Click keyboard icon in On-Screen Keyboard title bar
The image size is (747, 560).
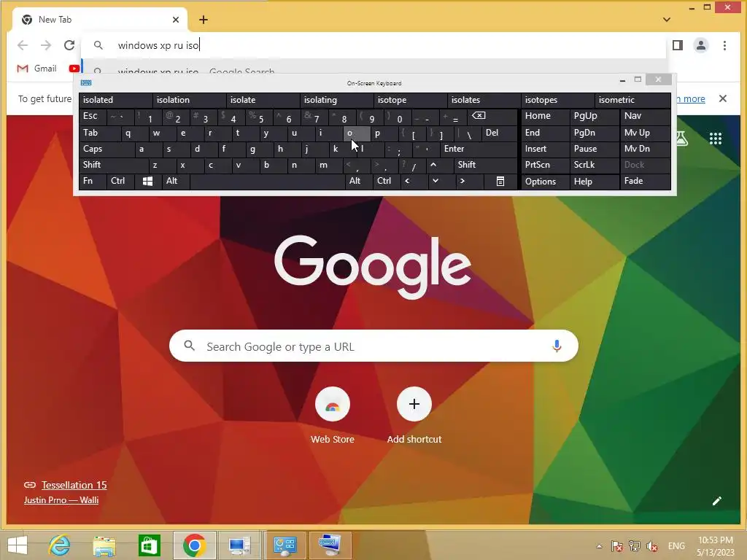click(86, 83)
